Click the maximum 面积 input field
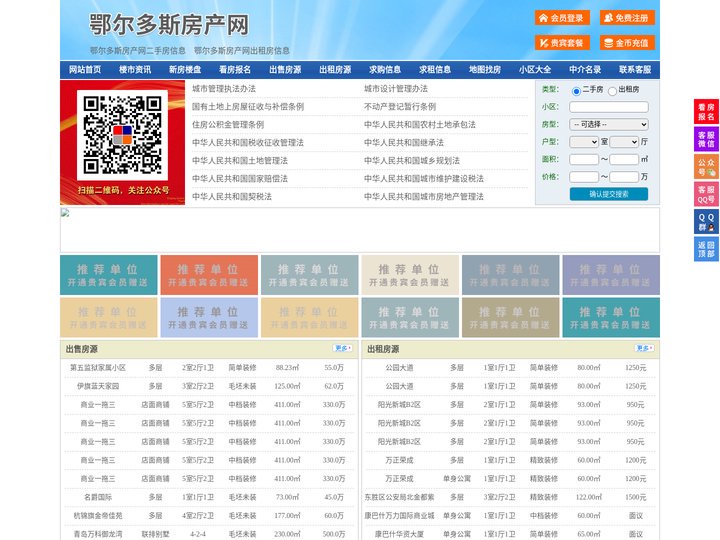 [x=624, y=159]
